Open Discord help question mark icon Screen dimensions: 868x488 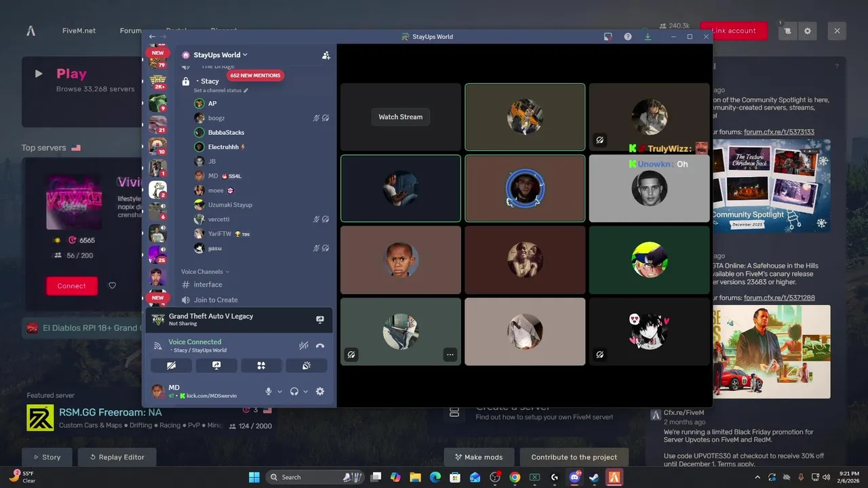pos(628,37)
